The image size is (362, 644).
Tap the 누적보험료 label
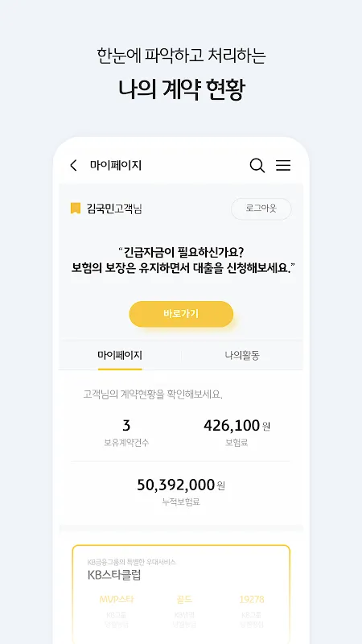(x=181, y=502)
